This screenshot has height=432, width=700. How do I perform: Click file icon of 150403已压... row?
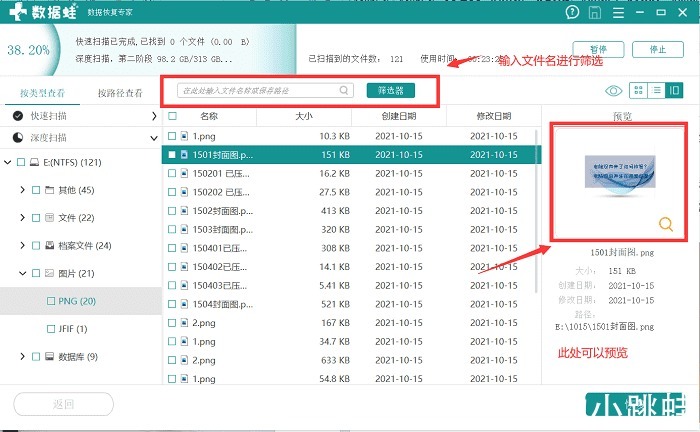184,286
